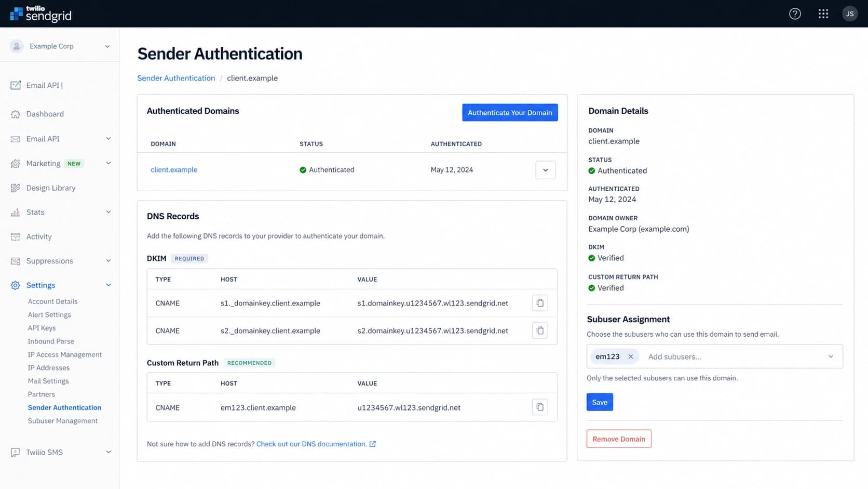Click the RECOMMENDED badge by Custom Return Path
This screenshot has height=489, width=868.
coord(249,363)
